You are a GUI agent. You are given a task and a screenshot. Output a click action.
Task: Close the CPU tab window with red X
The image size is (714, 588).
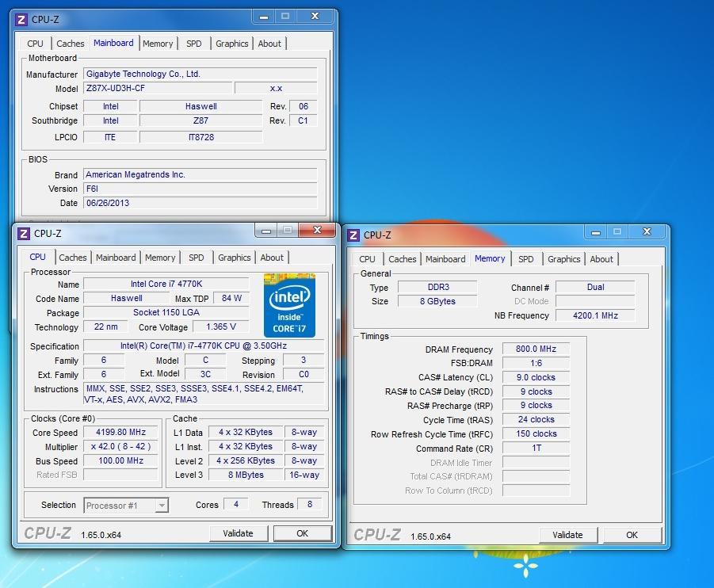click(318, 230)
